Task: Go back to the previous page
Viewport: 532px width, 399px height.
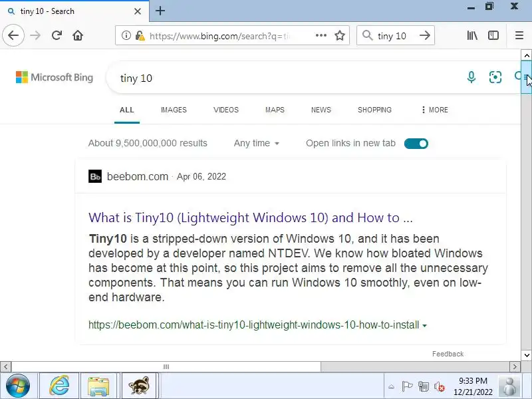Action: point(13,35)
